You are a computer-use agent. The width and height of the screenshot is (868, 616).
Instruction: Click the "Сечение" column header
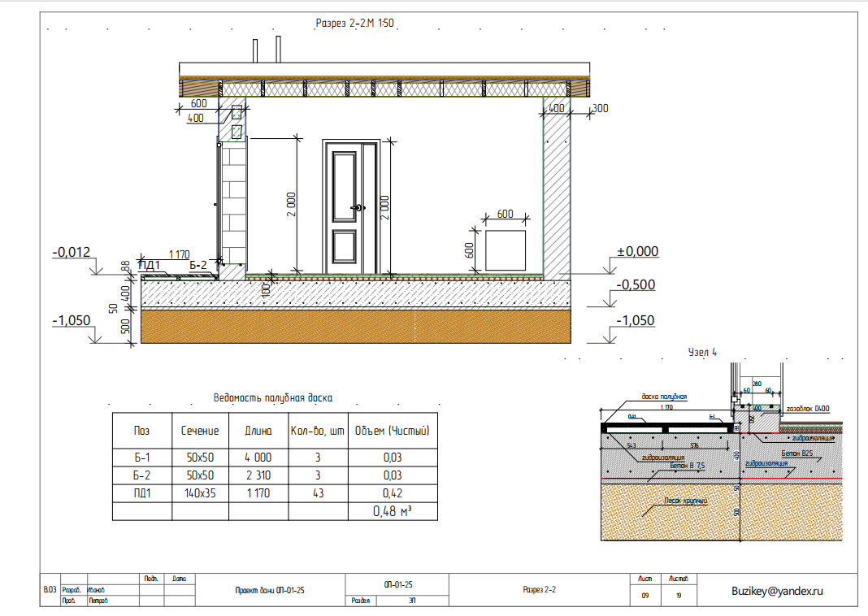pos(200,431)
